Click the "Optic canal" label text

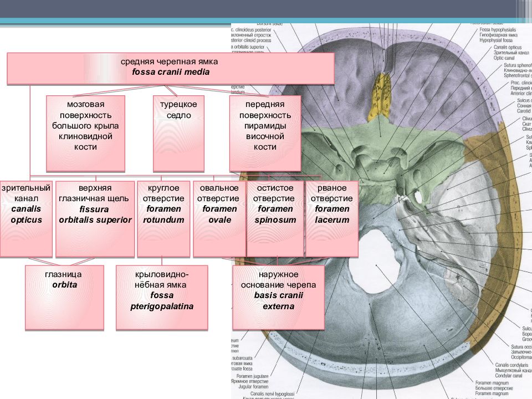[x=504, y=58]
